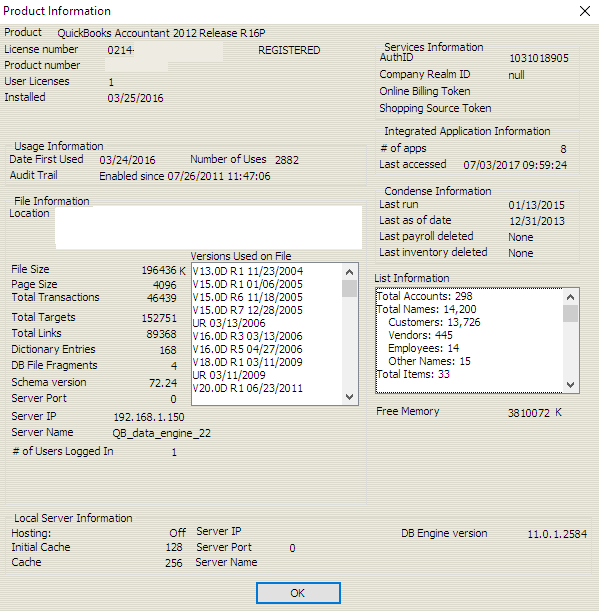Click DB Engine version value 11.0.1.2584
599x611 pixels.
(557, 534)
